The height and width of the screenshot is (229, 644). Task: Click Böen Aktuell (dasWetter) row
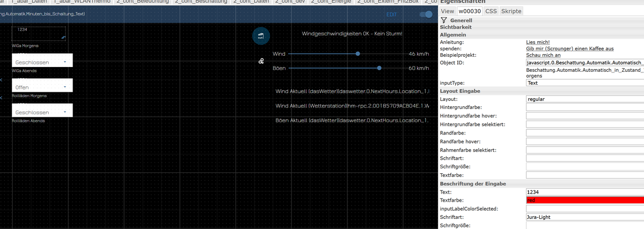coord(352,121)
